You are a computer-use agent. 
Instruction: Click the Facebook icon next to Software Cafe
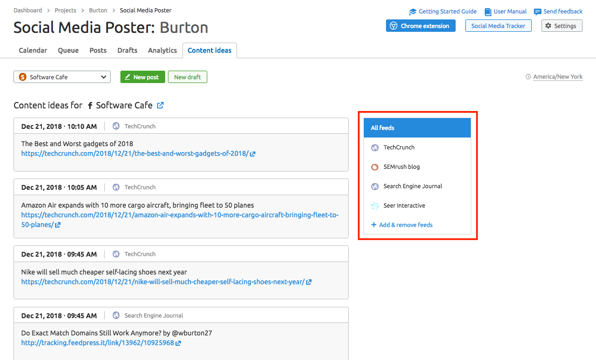pos(90,106)
